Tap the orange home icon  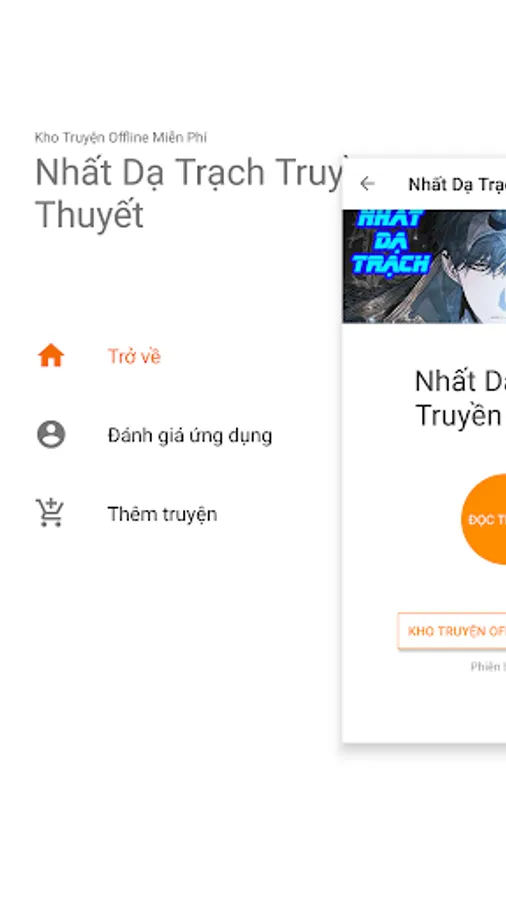point(51,356)
